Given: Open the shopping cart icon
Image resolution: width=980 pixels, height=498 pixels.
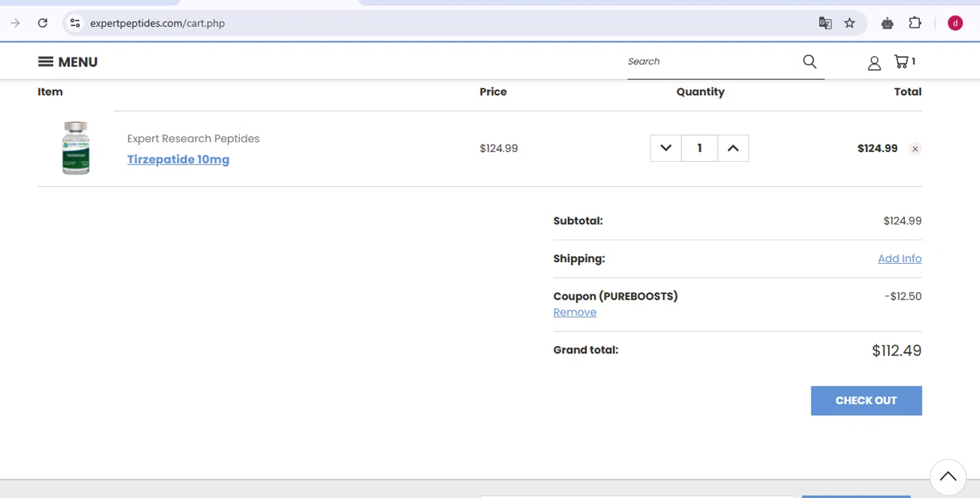Looking at the screenshot, I should pyautogui.click(x=904, y=61).
